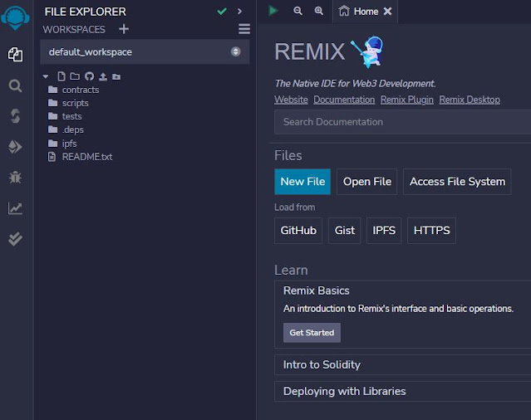The image size is (531, 420).
Task: Open the Solidity compiler sidebar icon
Action: 15,116
